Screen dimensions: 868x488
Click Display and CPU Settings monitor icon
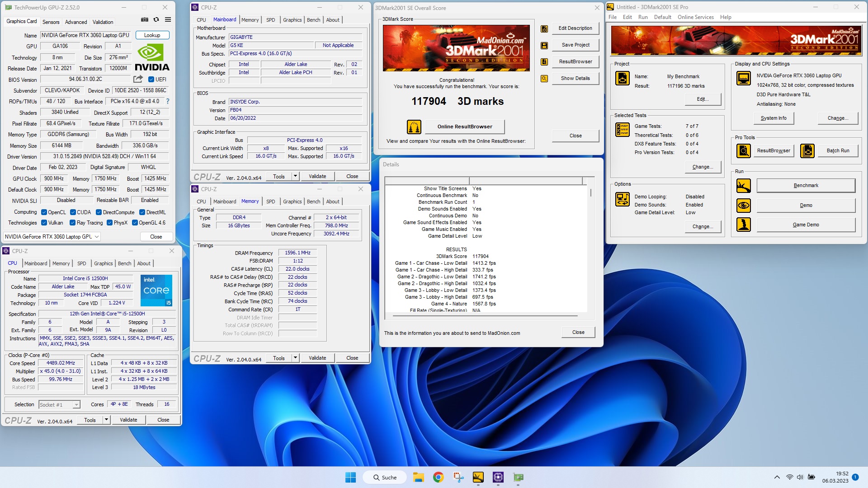(x=744, y=78)
